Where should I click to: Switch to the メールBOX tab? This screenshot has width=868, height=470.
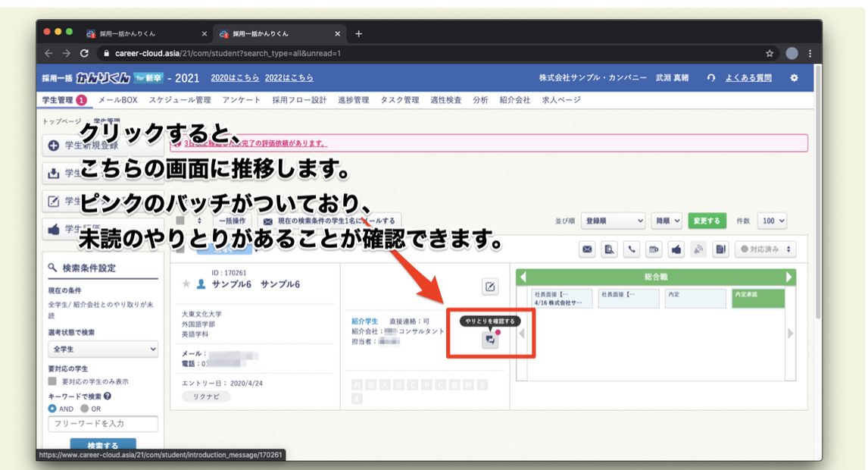(117, 100)
